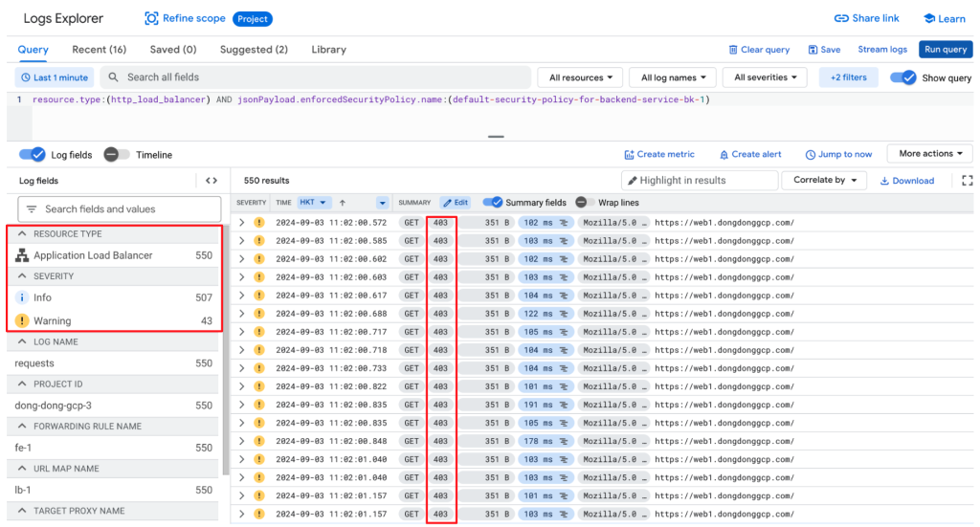Image resolution: width=980 pixels, height=527 pixels.
Task: Expand the log entry at 11:02:00.572
Action: (241, 222)
